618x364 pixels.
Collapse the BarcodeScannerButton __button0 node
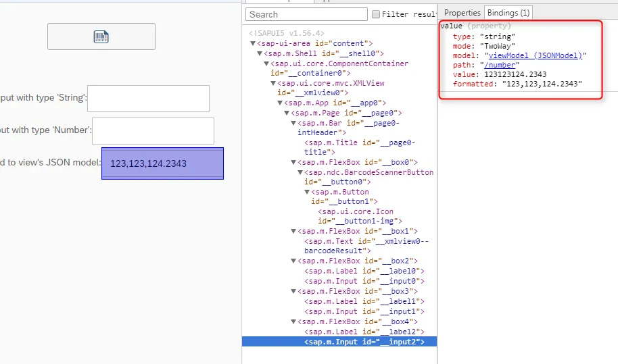pos(300,172)
